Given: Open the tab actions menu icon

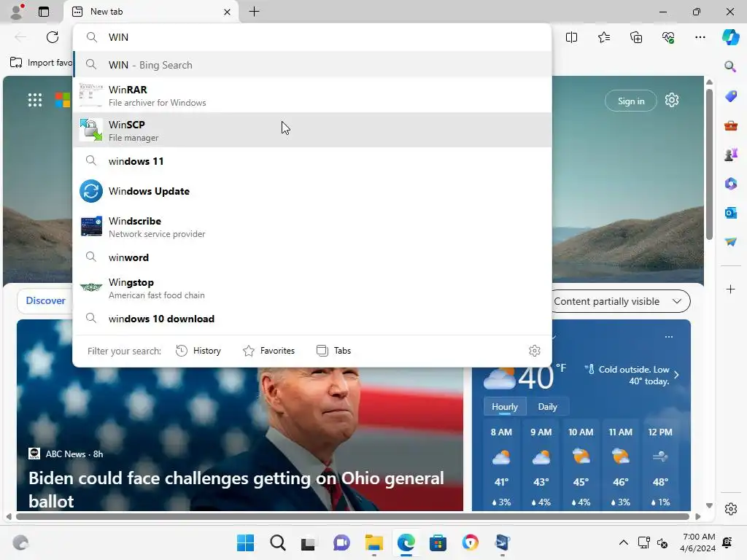Looking at the screenshot, I should click(x=44, y=12).
